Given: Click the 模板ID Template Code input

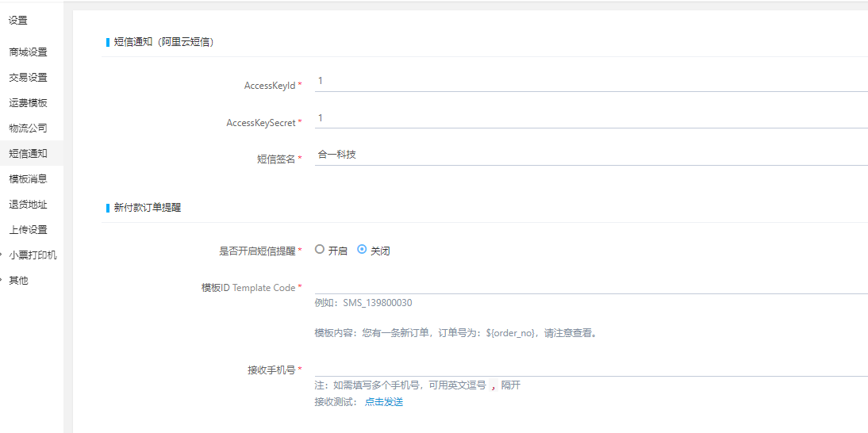Looking at the screenshot, I should coord(591,285).
